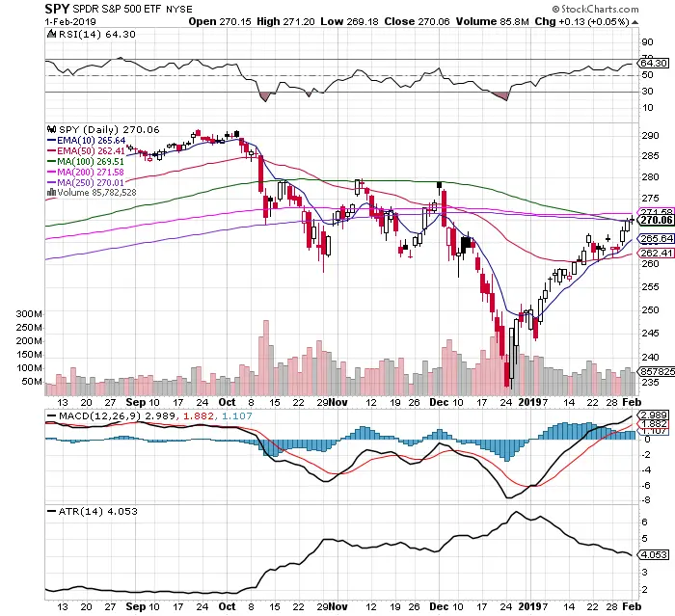Click the Low 269.18 value

point(349,21)
